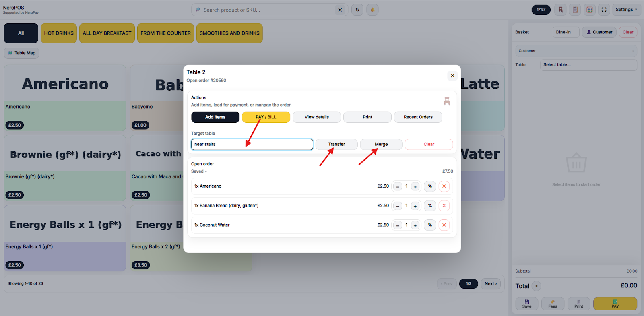Switch to the HOT DRINKS category
This screenshot has height=316, width=644.
pos(59,33)
